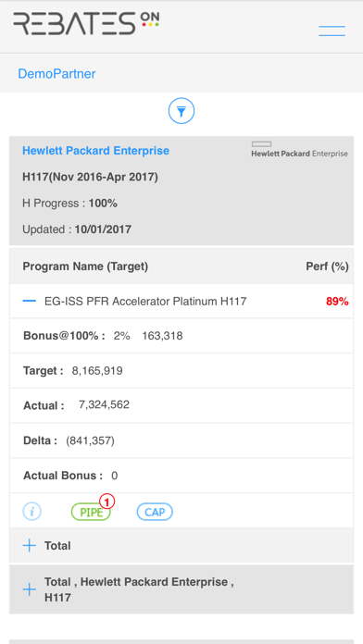Click the Program Name (Target) column header
363x644 pixels.
85,266
